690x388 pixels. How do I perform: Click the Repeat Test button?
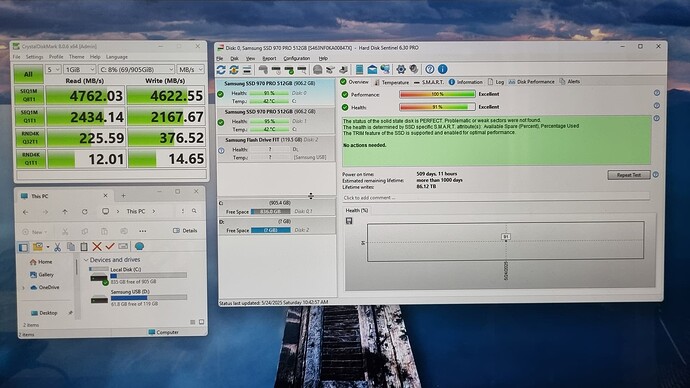[x=628, y=175]
